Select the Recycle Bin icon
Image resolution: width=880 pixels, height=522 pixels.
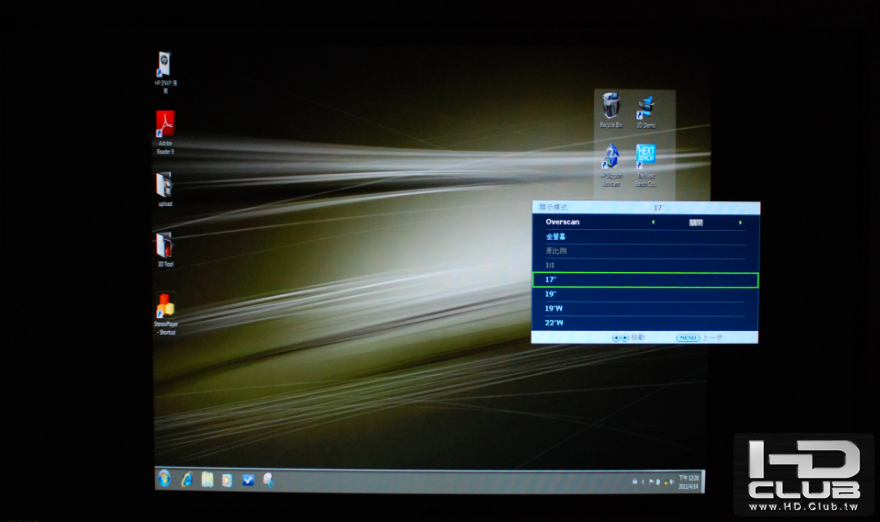pos(611,111)
